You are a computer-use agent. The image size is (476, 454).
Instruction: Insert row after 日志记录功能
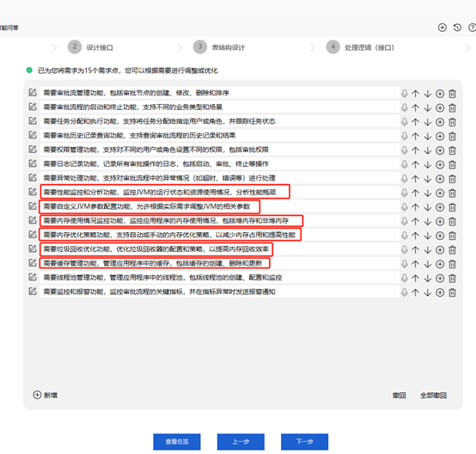(x=440, y=165)
